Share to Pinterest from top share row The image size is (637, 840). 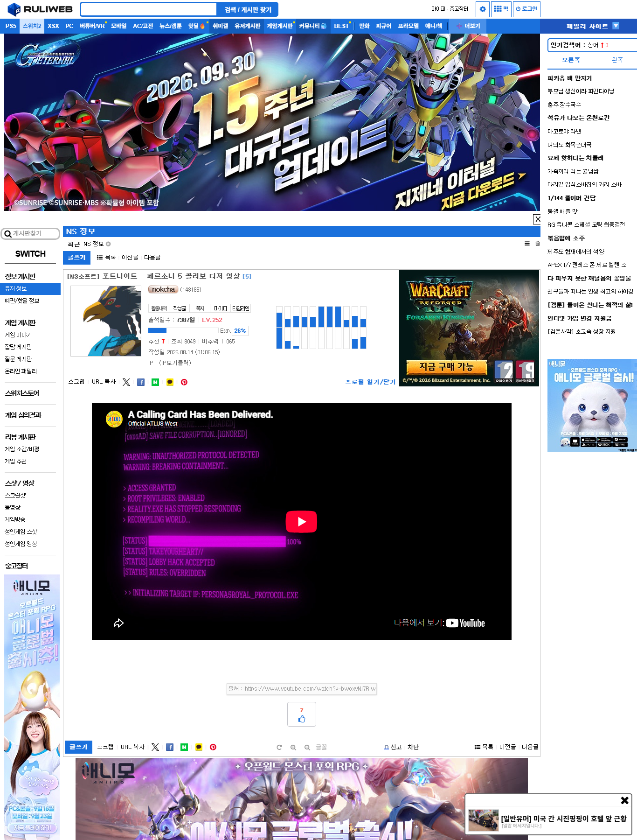click(x=184, y=382)
